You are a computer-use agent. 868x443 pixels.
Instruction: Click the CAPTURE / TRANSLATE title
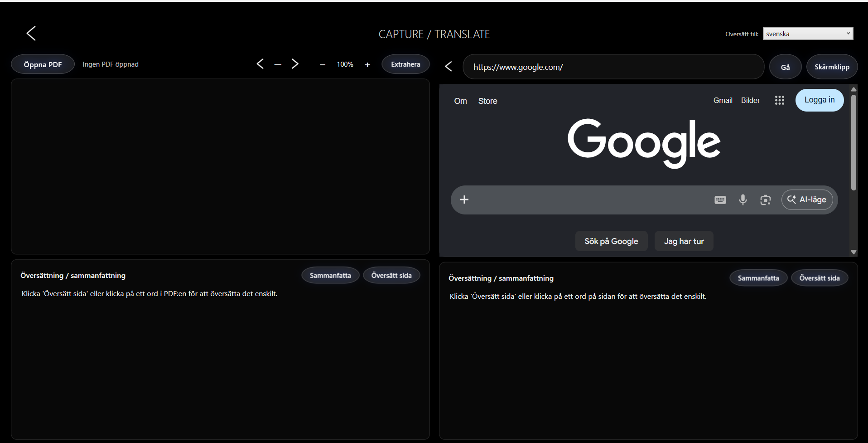tap(434, 34)
